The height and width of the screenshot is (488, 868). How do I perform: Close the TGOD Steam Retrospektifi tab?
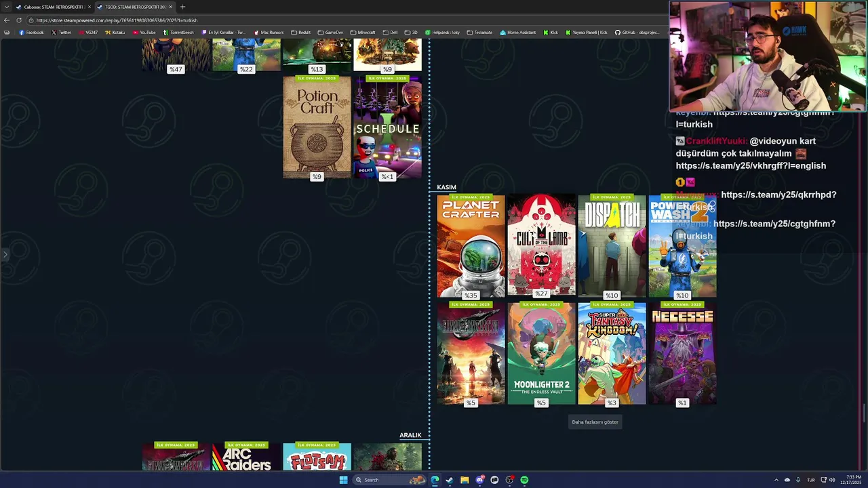170,7
